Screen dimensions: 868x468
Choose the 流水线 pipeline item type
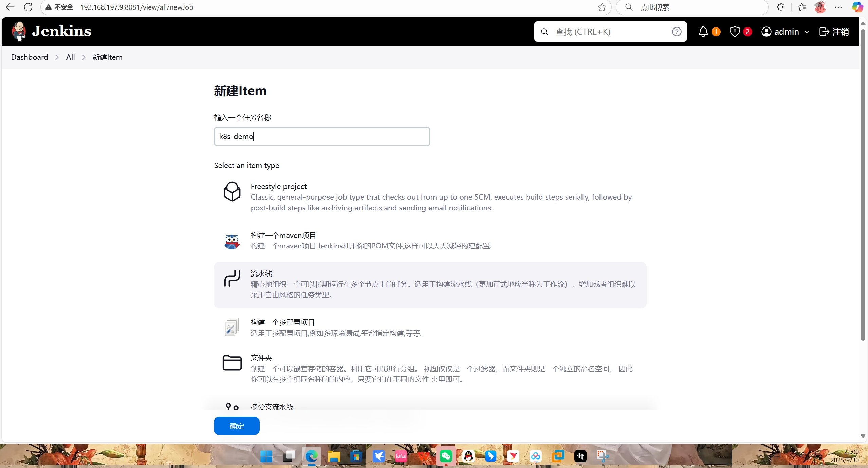pos(261,274)
